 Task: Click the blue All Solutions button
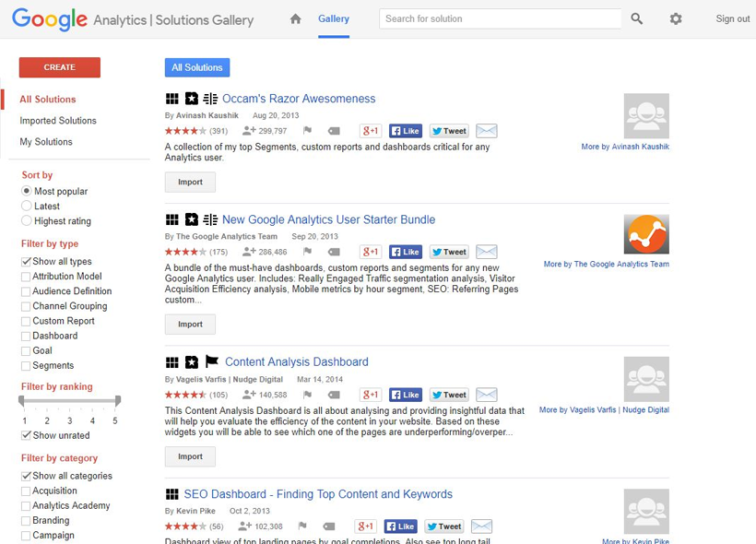(197, 67)
